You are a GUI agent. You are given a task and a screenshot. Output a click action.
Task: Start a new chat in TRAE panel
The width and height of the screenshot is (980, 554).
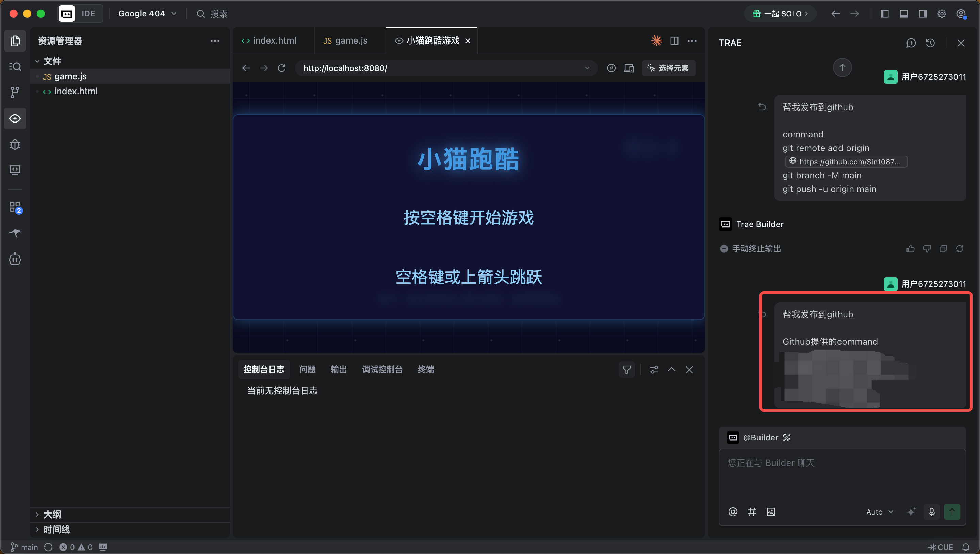point(911,43)
